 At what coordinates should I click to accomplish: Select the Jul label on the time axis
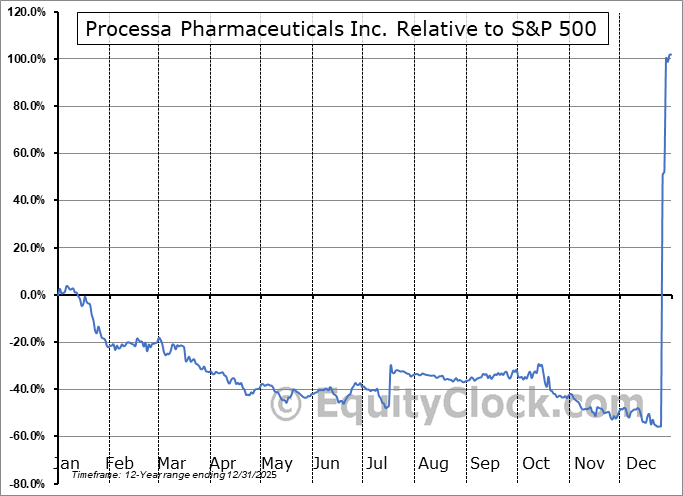[377, 463]
